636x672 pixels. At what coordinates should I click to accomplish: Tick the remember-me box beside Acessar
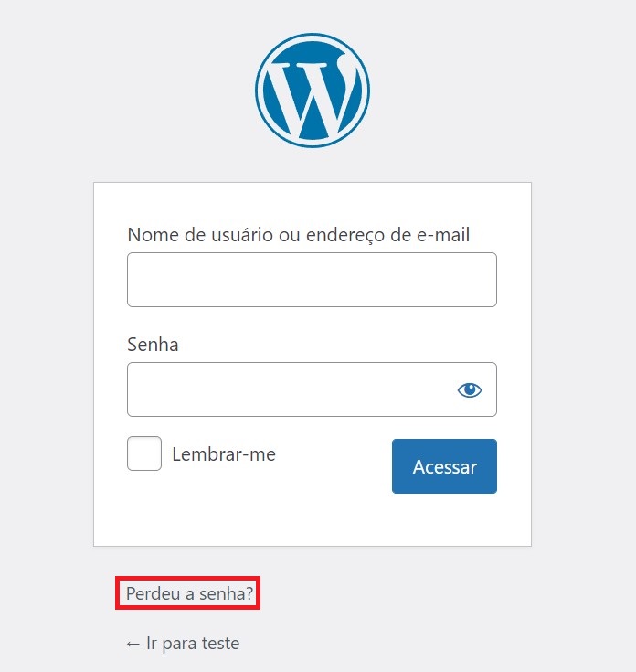tap(144, 453)
